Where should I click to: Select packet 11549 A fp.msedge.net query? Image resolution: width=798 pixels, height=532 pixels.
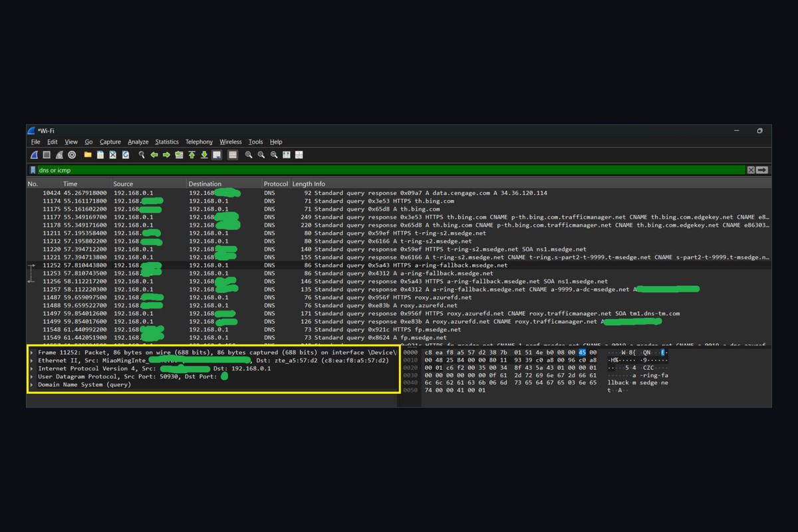[399, 338]
